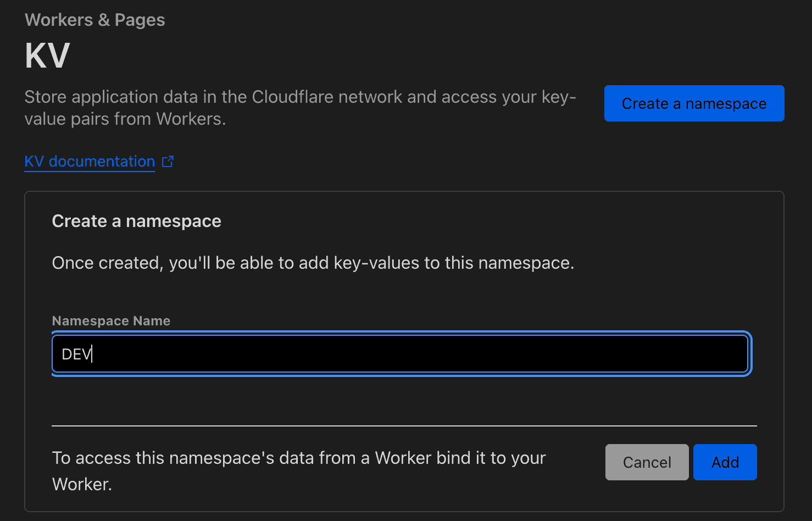Click the DEV text typed in the input
Screen dimensions: 812x521
point(76,354)
